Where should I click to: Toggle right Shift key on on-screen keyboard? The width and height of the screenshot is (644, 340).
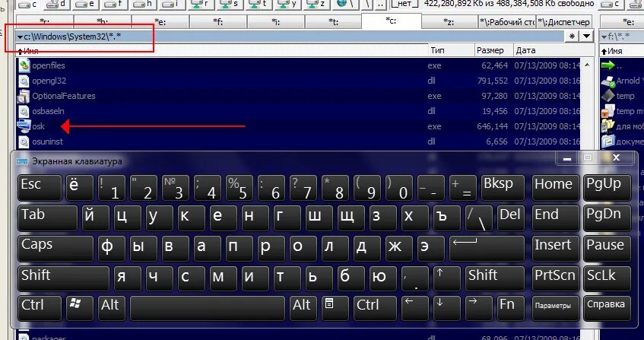coord(495,278)
